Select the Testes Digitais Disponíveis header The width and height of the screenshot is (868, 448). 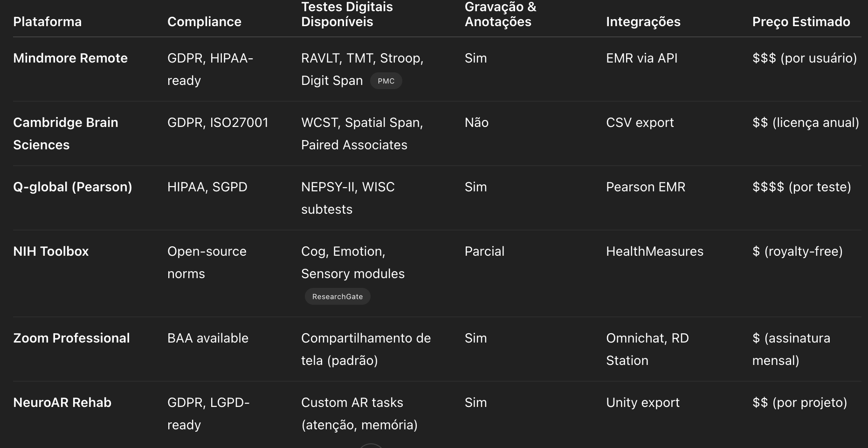click(x=347, y=14)
